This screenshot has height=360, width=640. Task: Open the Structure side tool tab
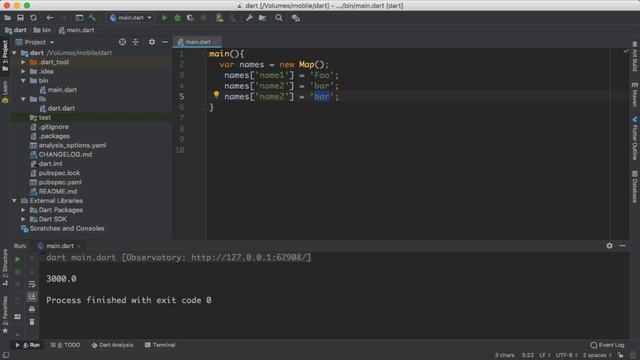coord(5,267)
